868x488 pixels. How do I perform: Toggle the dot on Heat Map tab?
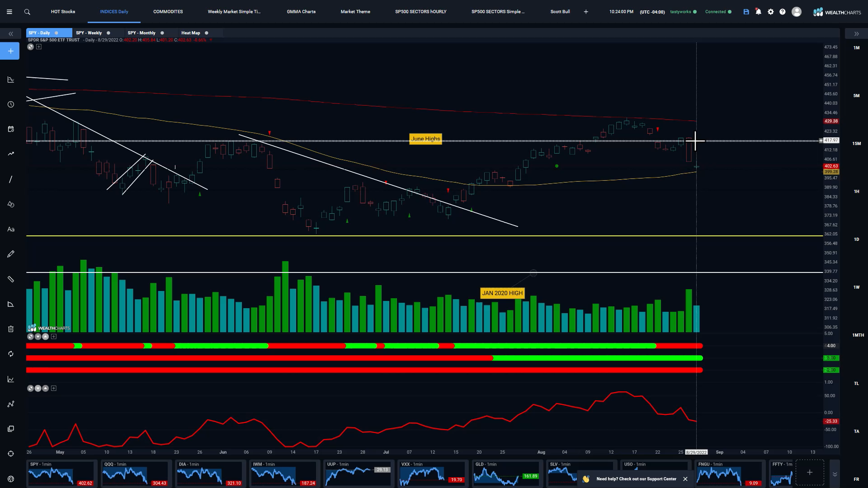click(x=207, y=33)
